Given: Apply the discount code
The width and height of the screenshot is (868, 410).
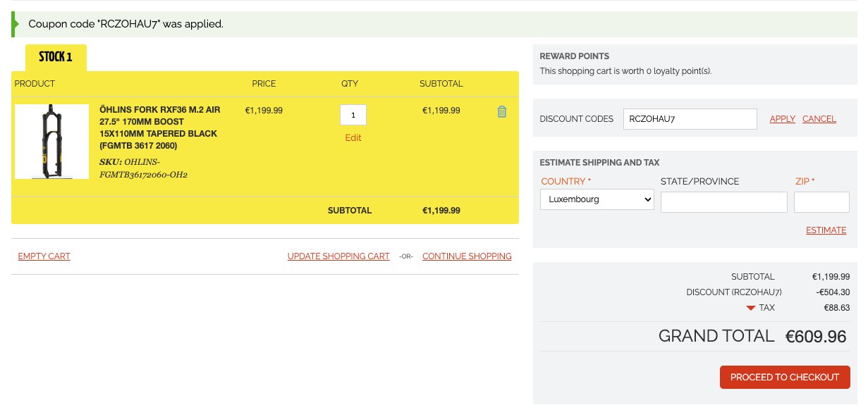Looking at the screenshot, I should tap(782, 119).
